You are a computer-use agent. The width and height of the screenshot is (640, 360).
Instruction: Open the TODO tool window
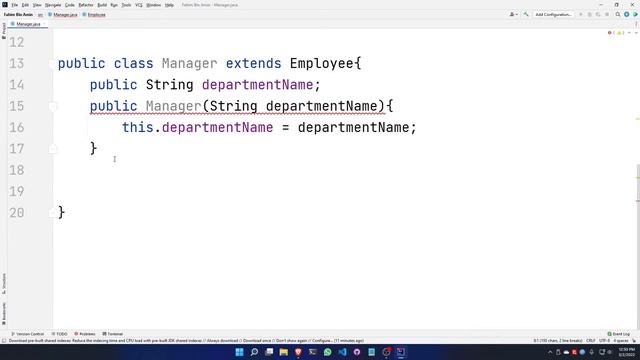click(60, 334)
